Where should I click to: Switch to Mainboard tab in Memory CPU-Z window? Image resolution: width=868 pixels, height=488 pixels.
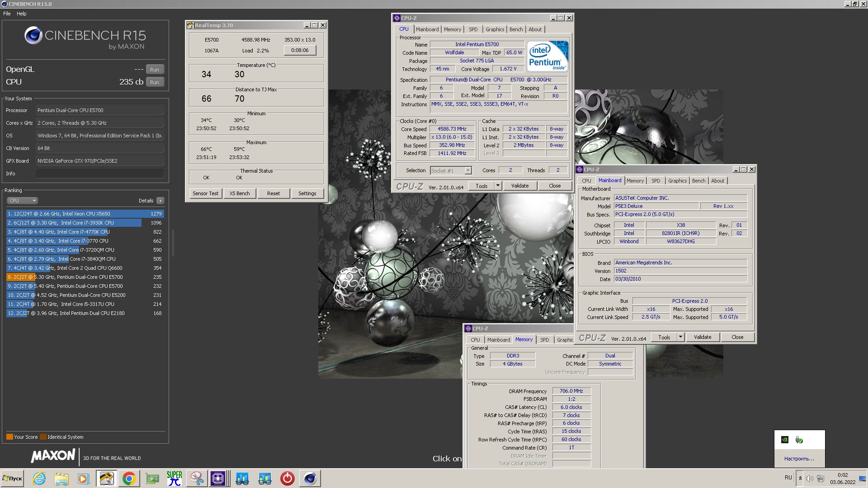click(x=499, y=340)
